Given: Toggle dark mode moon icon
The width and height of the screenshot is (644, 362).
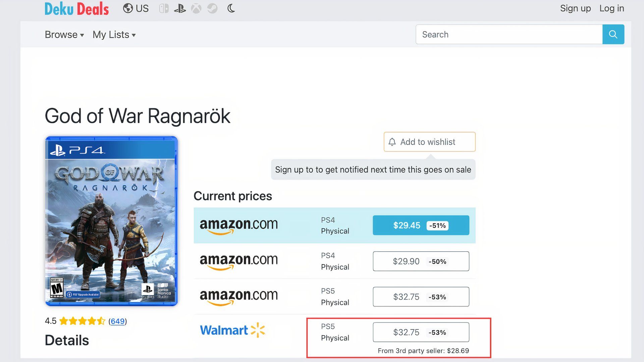Looking at the screenshot, I should click(231, 8).
